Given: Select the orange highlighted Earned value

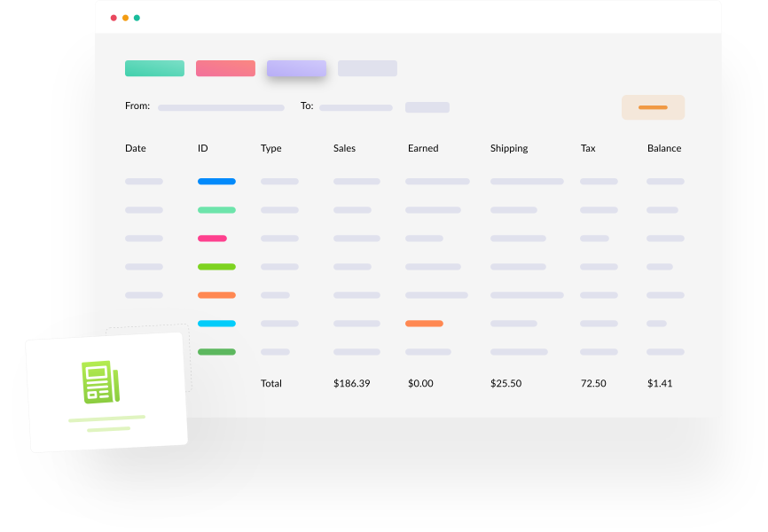Looking at the screenshot, I should coord(424,324).
